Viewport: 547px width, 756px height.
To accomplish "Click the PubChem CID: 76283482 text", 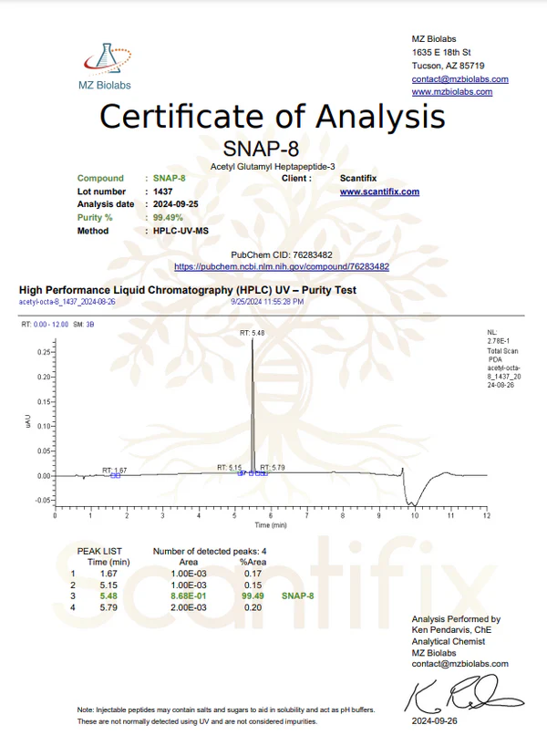I will [x=282, y=254].
